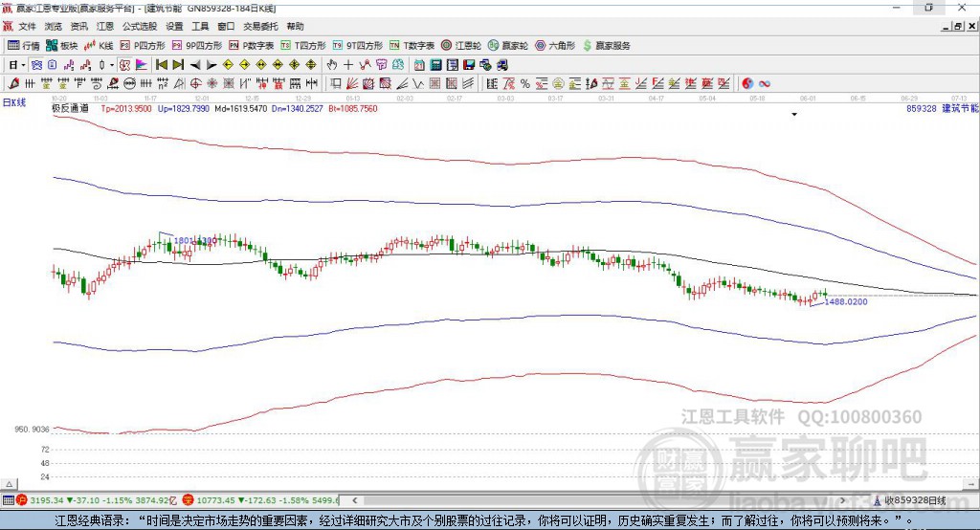Viewport: 980px width, 530px height.
Task: Click the 深 Shenzhen index status icon
Action: tap(189, 500)
